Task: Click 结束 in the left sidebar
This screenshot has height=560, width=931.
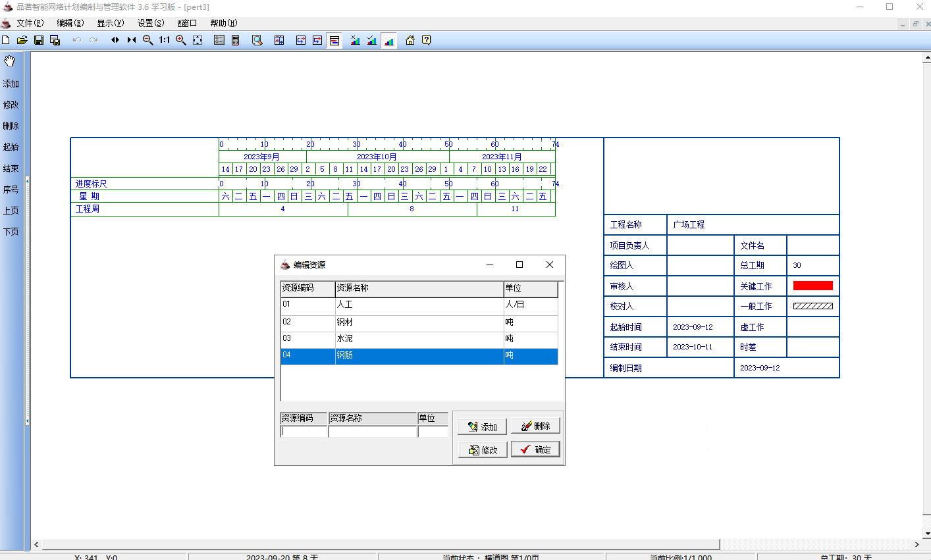Action: pyautogui.click(x=11, y=168)
